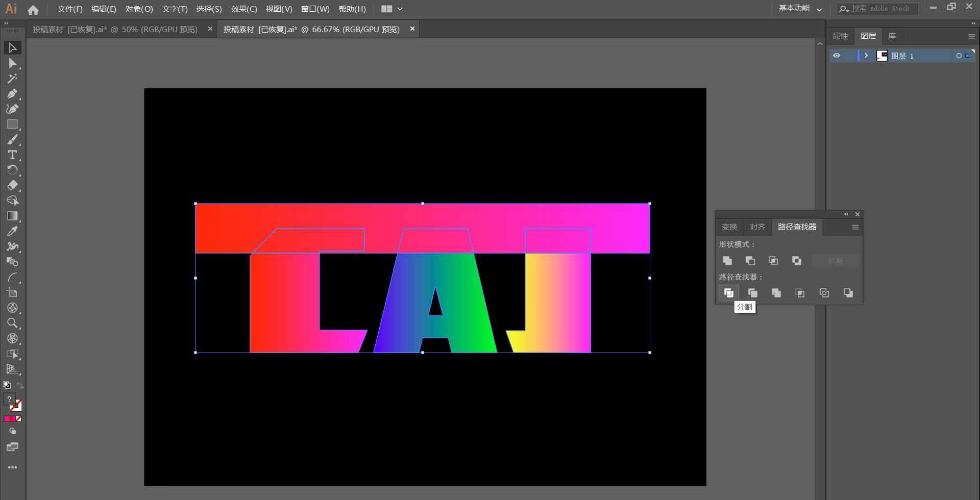Go to the Illustrator home screen

pyautogui.click(x=33, y=9)
